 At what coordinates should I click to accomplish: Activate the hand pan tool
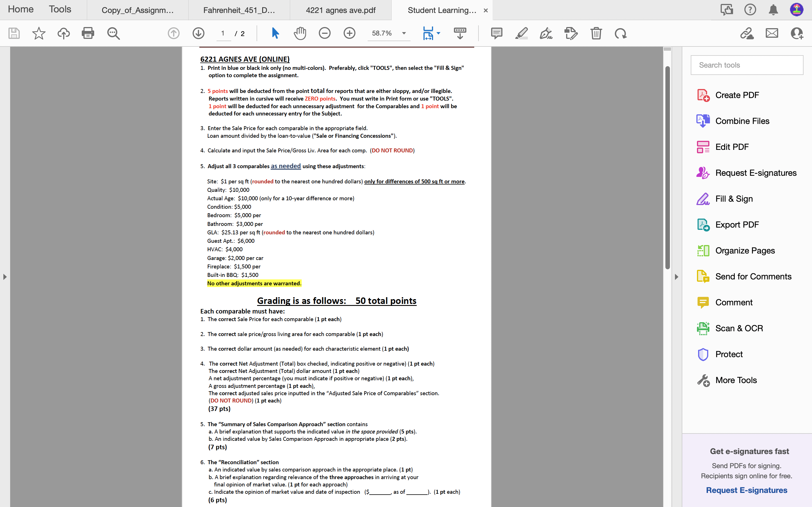tap(300, 33)
